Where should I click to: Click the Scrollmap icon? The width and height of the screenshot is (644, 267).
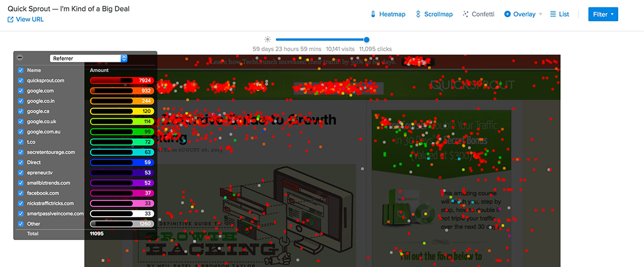pyautogui.click(x=419, y=14)
